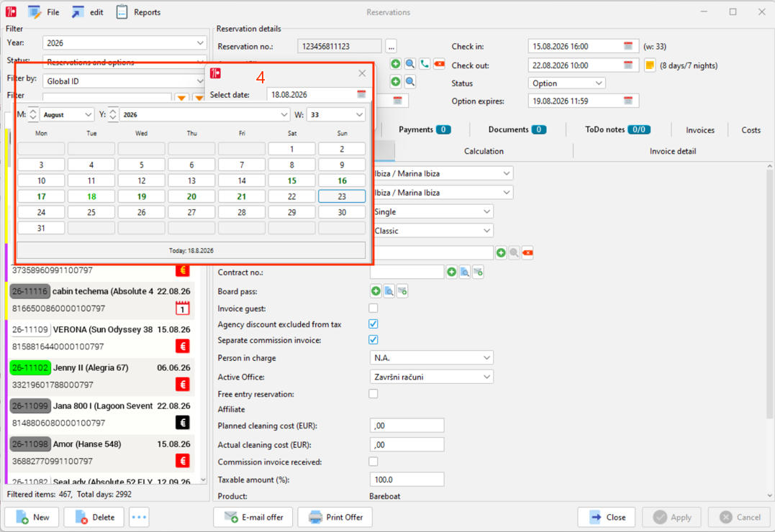The height and width of the screenshot is (532, 775).
Task: Open the Option expires calendar icon
Action: [628, 101]
